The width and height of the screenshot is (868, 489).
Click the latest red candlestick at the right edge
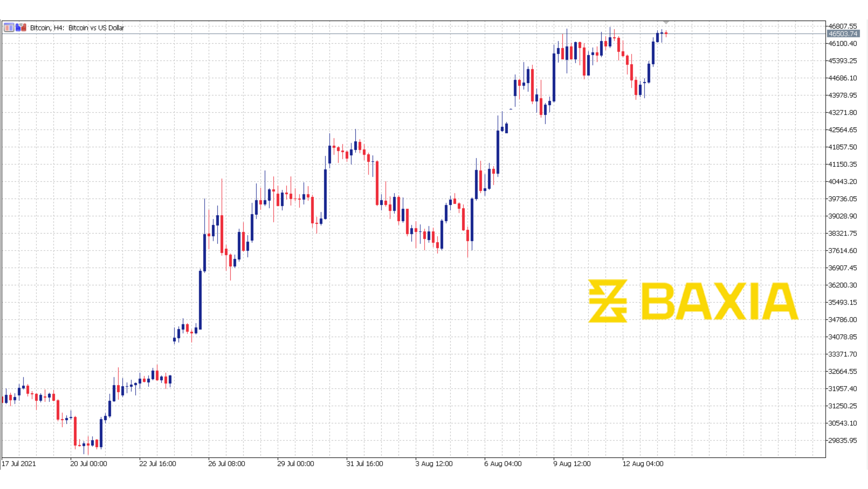click(x=666, y=33)
